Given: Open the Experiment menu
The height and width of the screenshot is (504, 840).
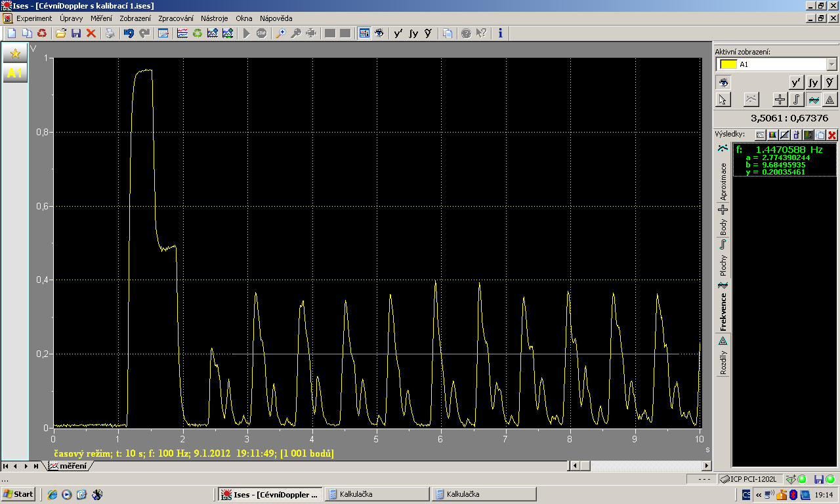Looking at the screenshot, I should tap(34, 18).
